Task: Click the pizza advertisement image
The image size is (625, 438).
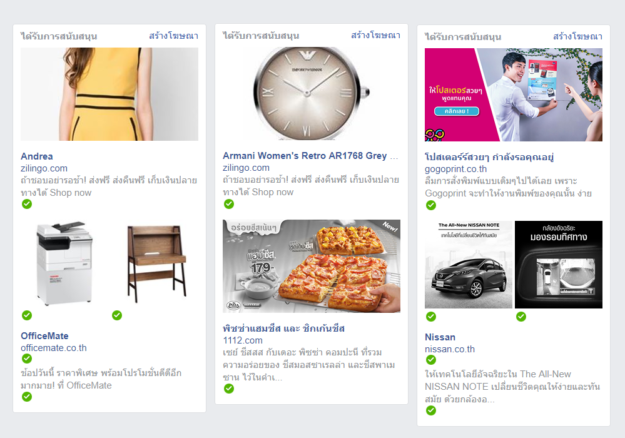Action: pyautogui.click(x=311, y=266)
